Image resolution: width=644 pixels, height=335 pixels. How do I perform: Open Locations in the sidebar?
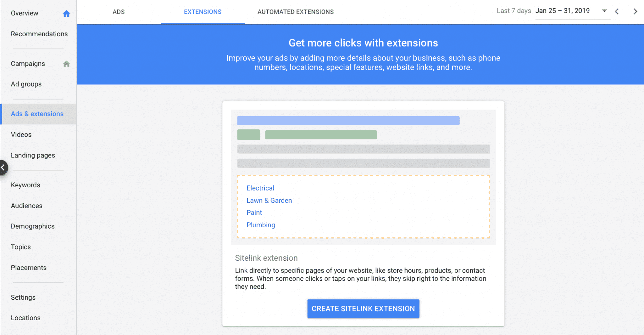[26, 318]
